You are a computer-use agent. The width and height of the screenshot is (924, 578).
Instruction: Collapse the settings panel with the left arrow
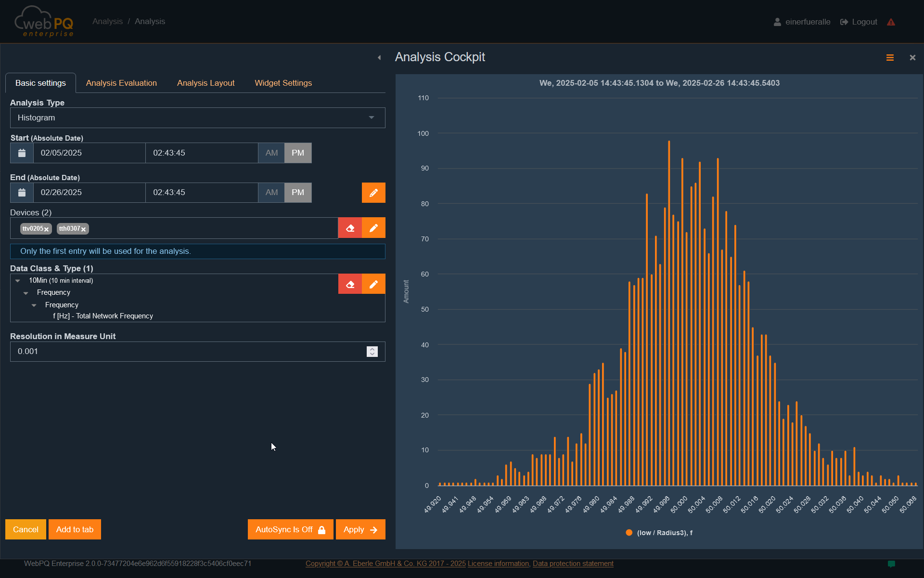379,57
